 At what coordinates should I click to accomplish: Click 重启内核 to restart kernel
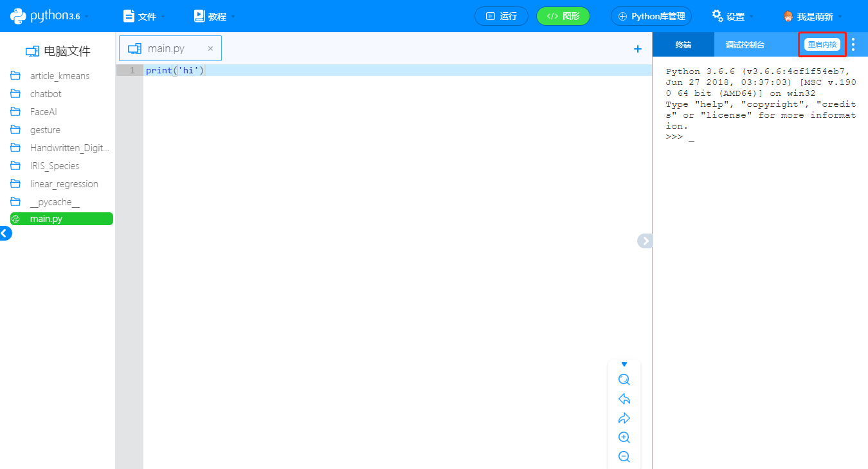[822, 44]
